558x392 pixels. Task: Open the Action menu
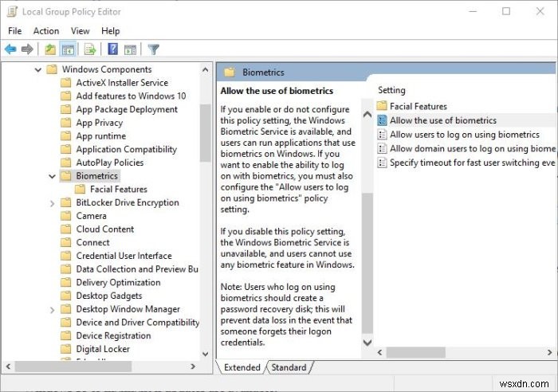click(x=46, y=31)
